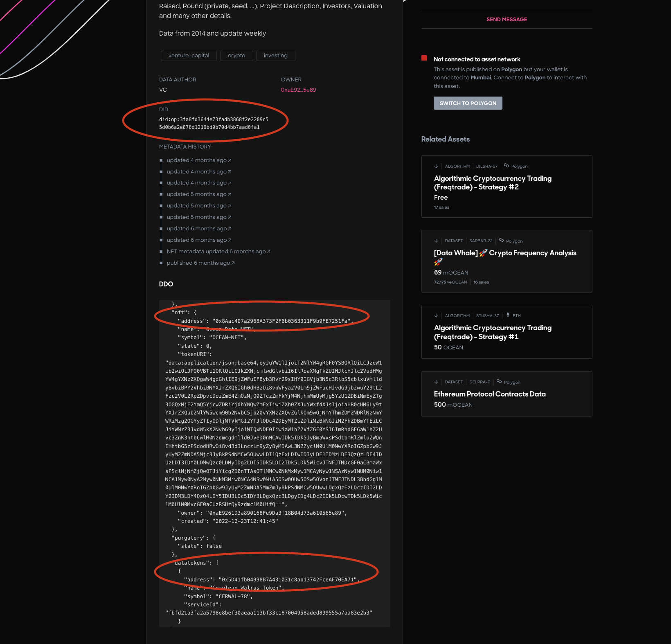Screen dimensions: 671x644
Task: Click the ETH icon on Strategy #1 card
Action: point(508,315)
